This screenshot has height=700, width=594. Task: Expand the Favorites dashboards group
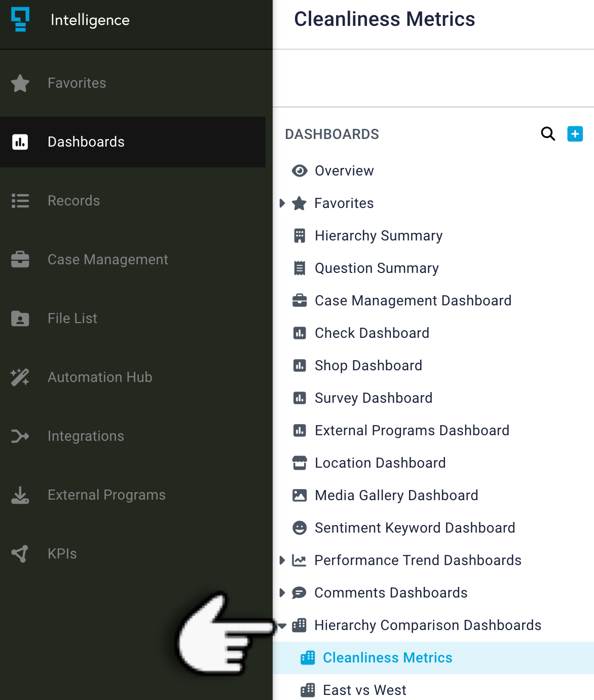[282, 203]
